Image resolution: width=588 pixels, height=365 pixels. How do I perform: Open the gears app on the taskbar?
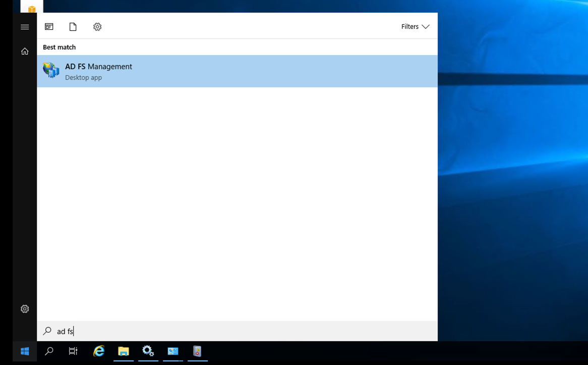pos(148,351)
